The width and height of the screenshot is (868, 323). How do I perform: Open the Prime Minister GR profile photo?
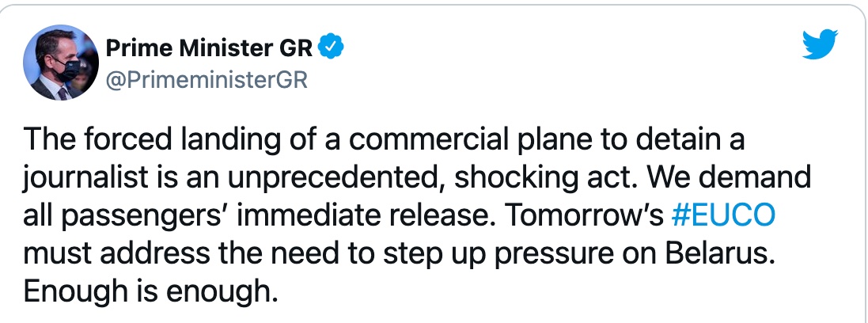coord(61,63)
